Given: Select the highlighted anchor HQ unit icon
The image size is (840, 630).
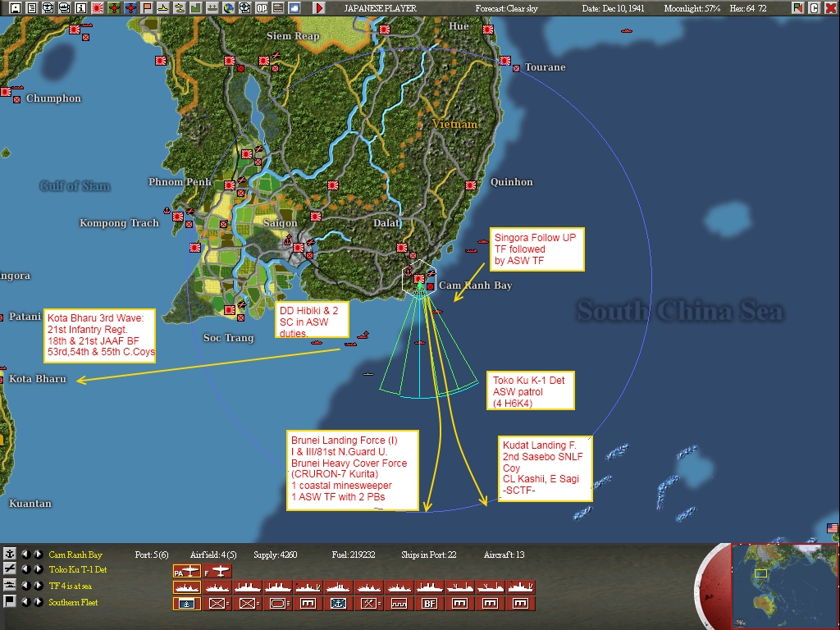Looking at the screenshot, I should 186,604.
